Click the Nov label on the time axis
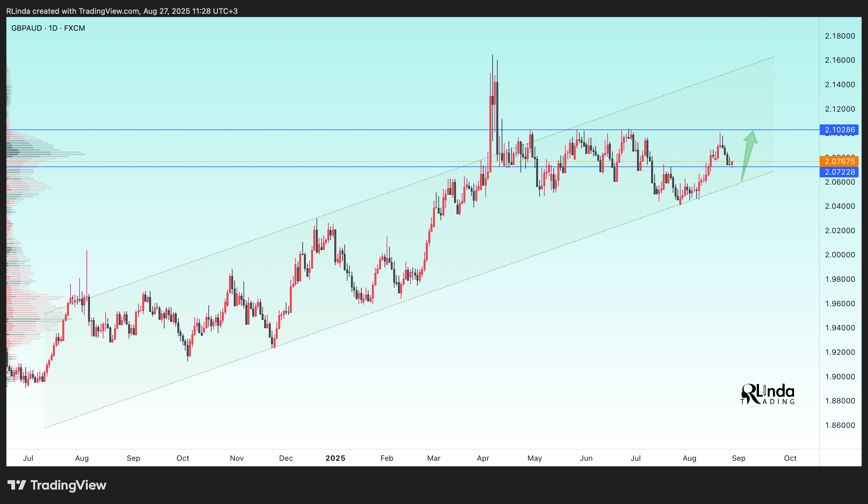The image size is (868, 504). coord(237,458)
